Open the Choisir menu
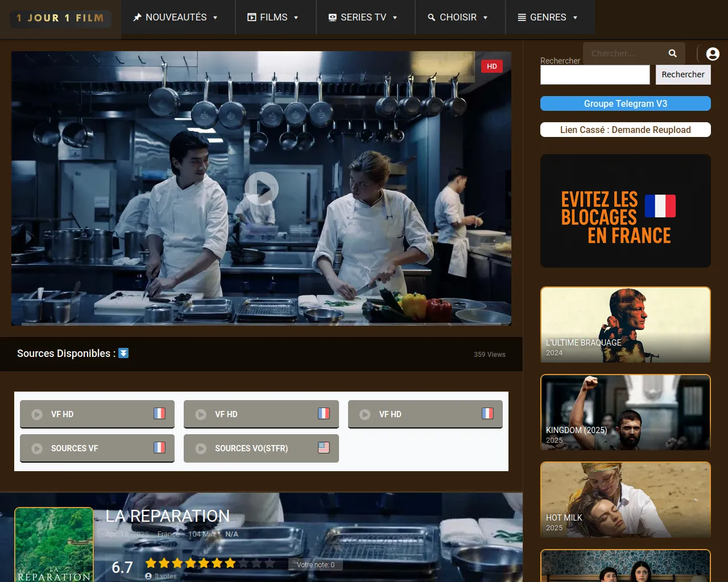Screen dimensions: 728x582 458,18
